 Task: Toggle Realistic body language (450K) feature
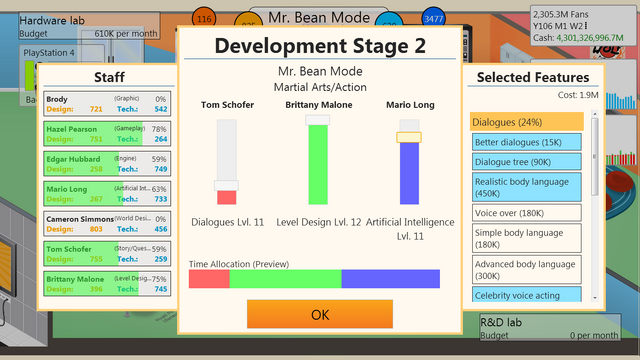527,187
